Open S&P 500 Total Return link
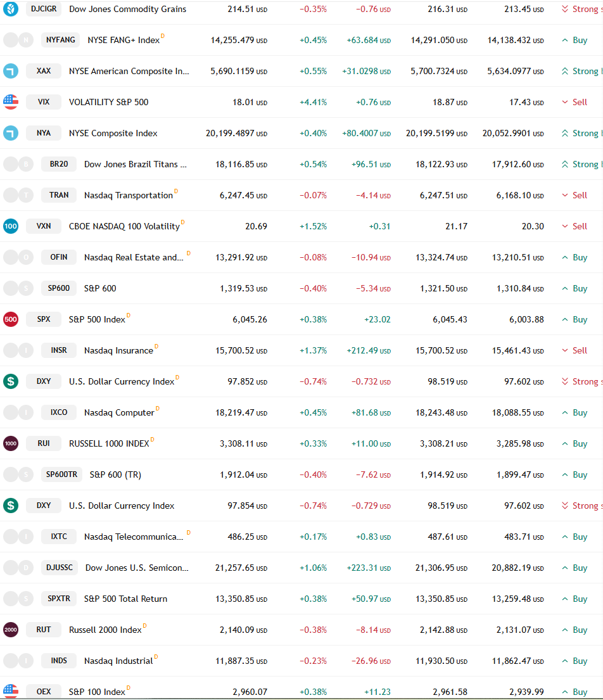Image resolution: width=603 pixels, height=700 pixels. click(126, 599)
